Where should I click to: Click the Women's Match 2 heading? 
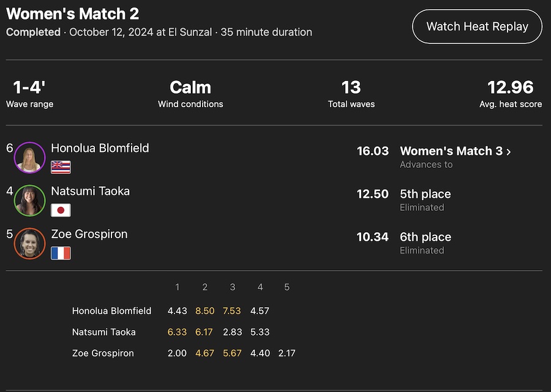(72, 13)
